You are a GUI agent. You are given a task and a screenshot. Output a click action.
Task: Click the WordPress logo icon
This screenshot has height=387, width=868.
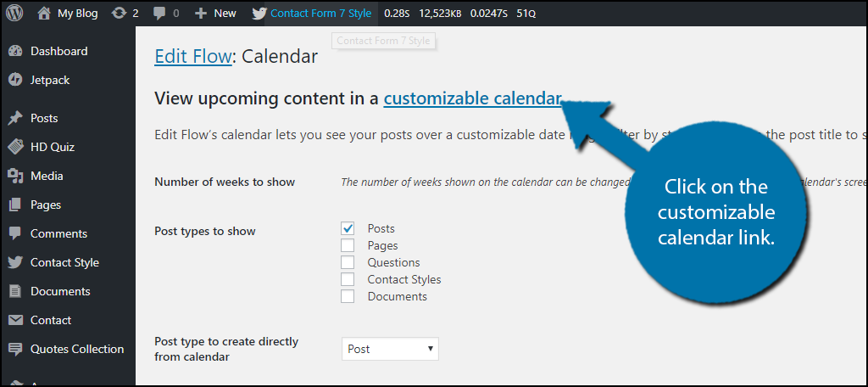pyautogui.click(x=14, y=13)
